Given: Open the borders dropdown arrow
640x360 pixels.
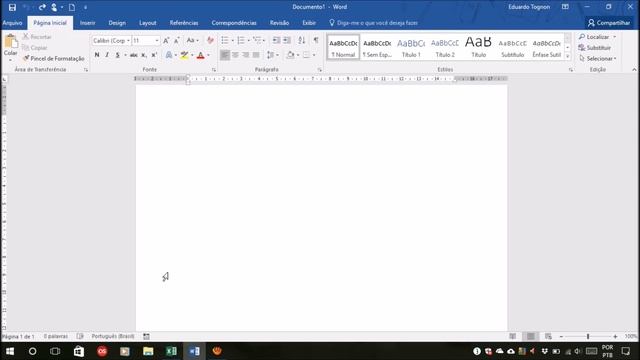Looking at the screenshot, I should point(313,55).
